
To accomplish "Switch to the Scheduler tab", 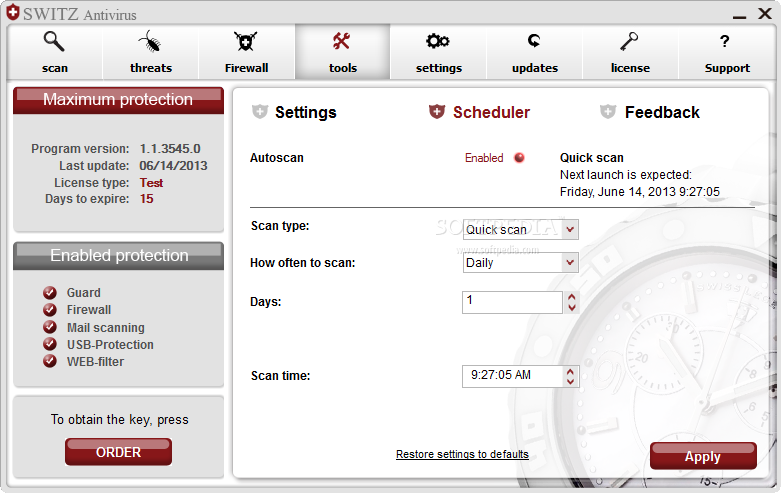I will coord(491,113).
